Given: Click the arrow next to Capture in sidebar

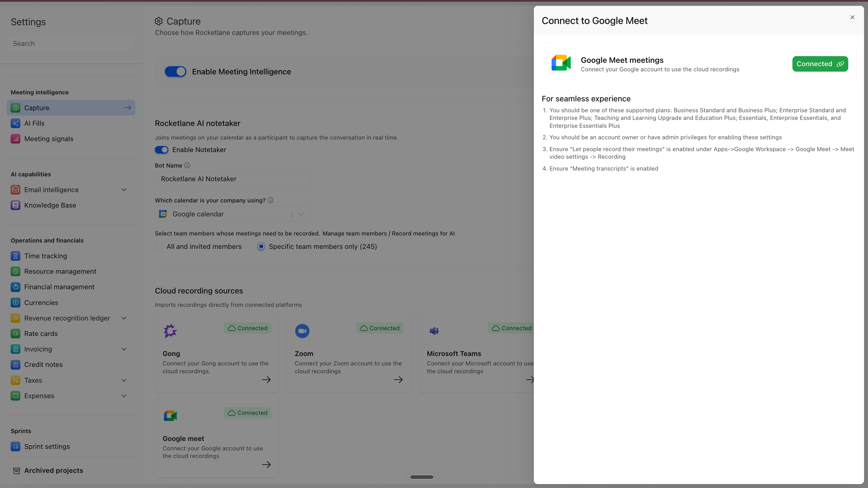Looking at the screenshot, I should 127,108.
